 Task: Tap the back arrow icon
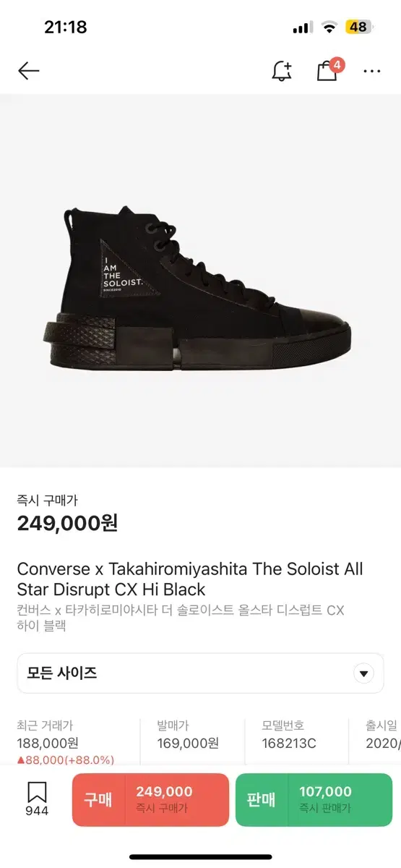(28, 70)
